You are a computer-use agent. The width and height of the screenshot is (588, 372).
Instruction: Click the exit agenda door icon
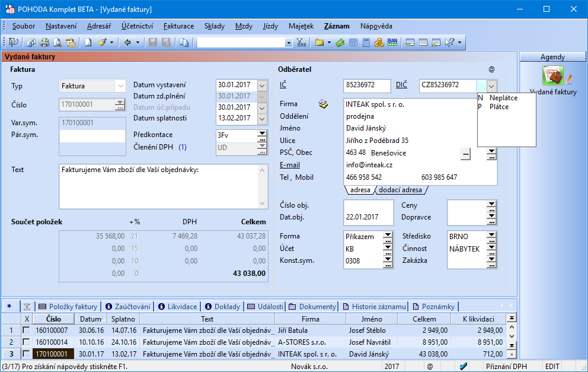click(x=14, y=42)
